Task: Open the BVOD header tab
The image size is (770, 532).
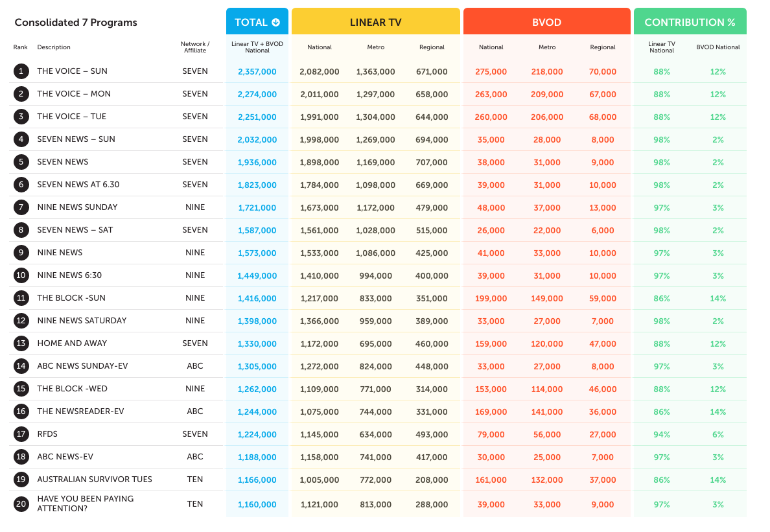Action: click(x=546, y=22)
